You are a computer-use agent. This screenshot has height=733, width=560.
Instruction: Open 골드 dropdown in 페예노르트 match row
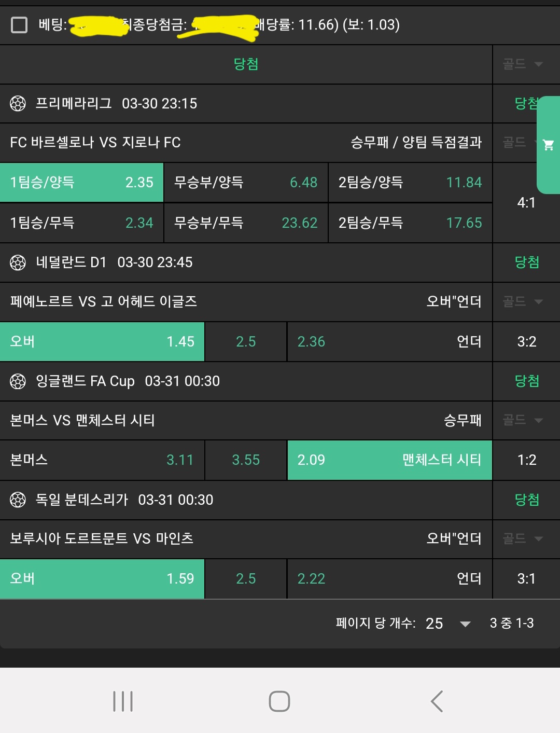523,301
